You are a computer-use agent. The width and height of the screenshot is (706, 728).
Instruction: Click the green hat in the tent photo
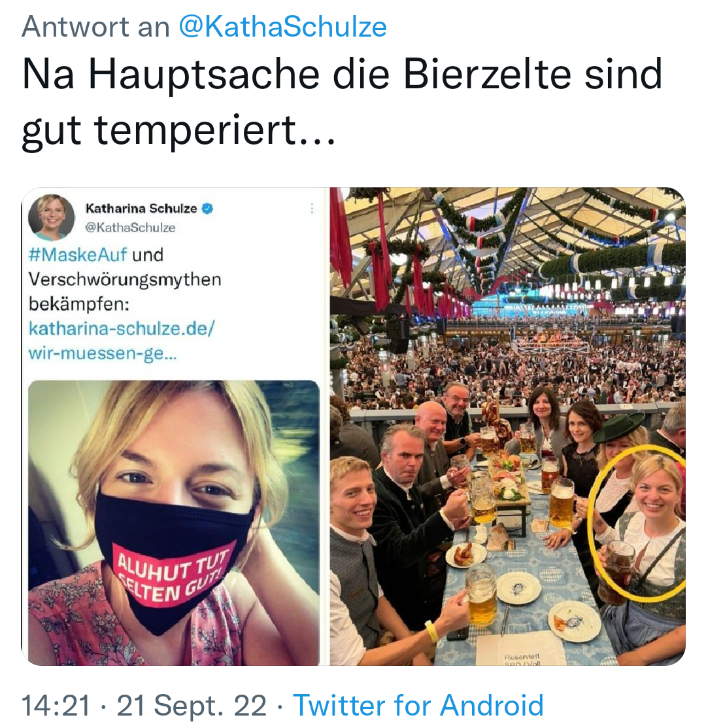619,428
